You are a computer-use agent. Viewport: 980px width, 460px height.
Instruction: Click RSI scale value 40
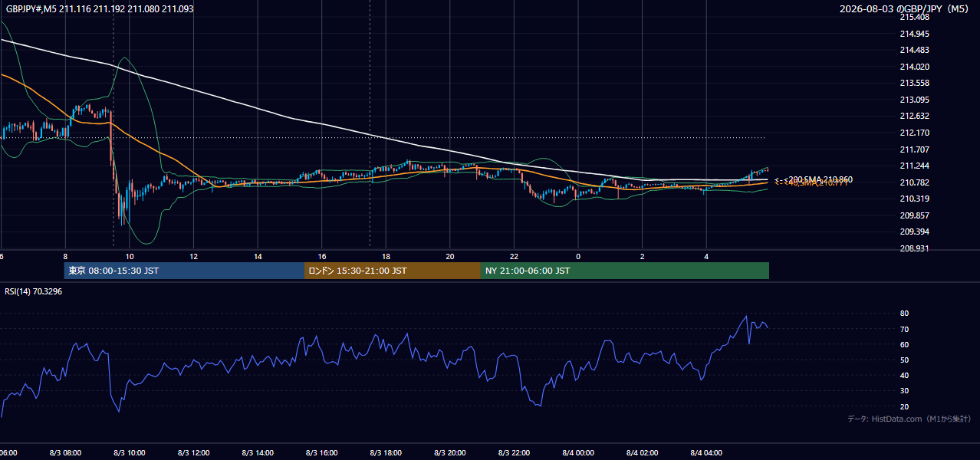pos(905,375)
